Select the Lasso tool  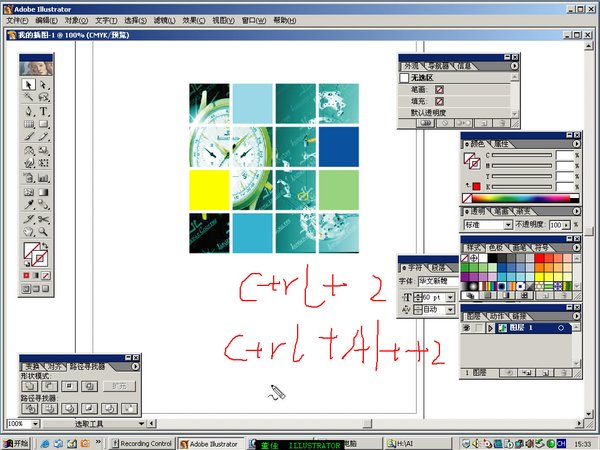pyautogui.click(x=43, y=97)
